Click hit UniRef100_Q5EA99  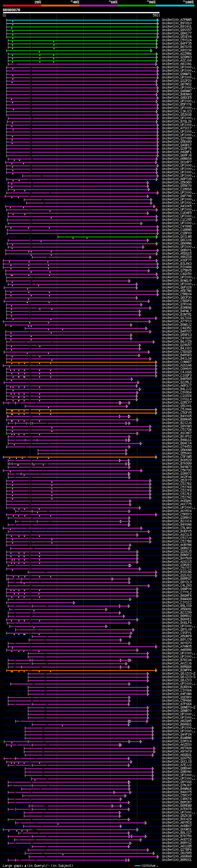pos(177,142)
